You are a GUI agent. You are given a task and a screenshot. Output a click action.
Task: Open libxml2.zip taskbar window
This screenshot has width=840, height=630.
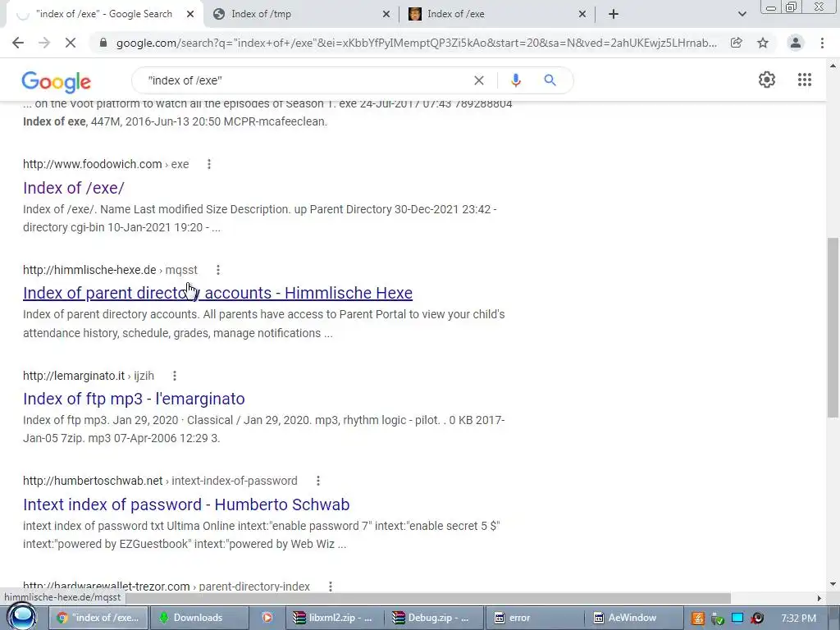coord(333,618)
